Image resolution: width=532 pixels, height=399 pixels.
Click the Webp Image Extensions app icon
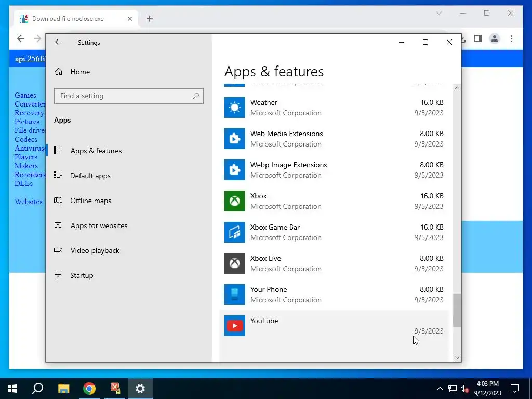tap(234, 170)
